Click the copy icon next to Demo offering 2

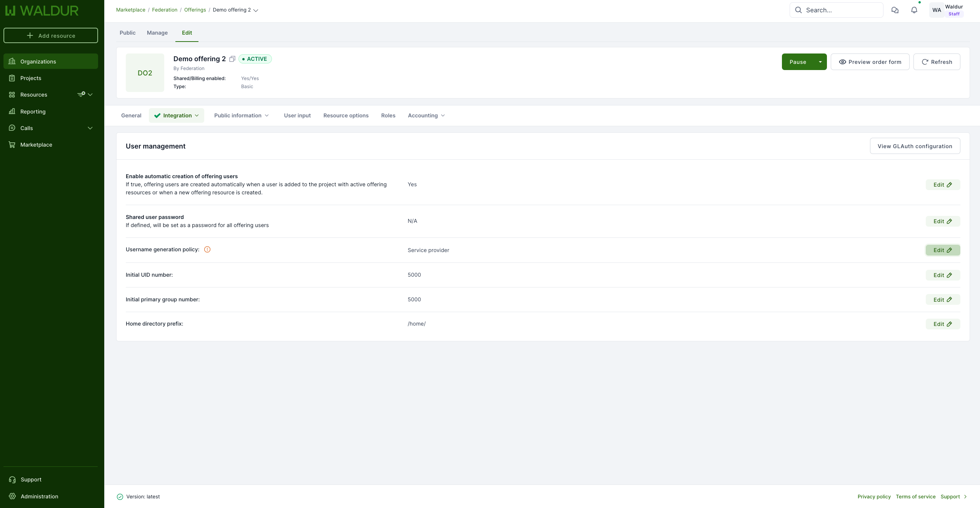(x=232, y=59)
